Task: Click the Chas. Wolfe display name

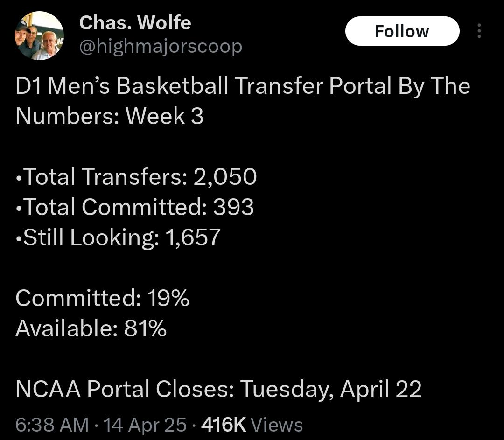Action: [x=135, y=22]
